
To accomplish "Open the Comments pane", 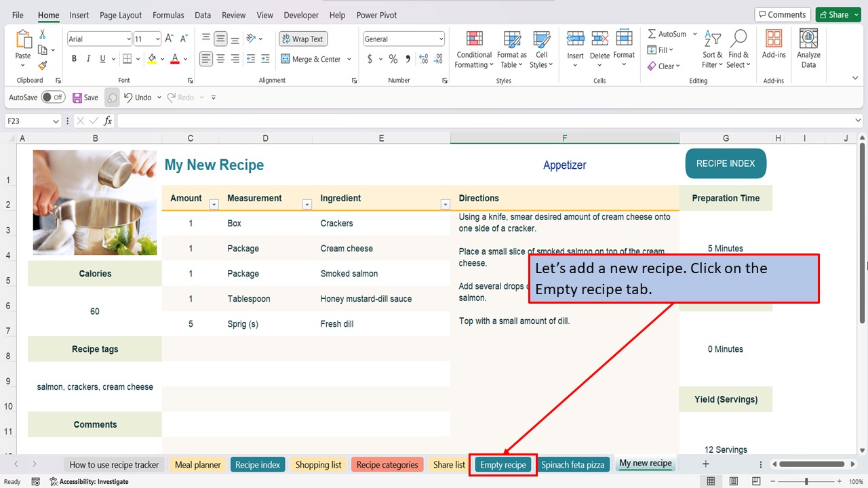I will [x=783, y=14].
